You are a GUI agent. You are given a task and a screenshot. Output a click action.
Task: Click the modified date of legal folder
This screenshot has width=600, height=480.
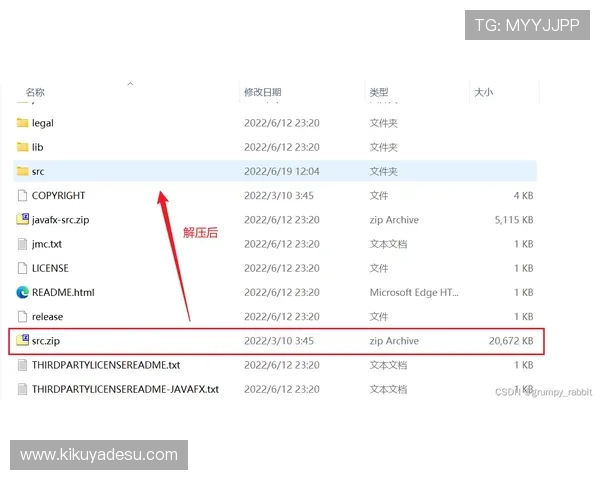click(x=282, y=123)
